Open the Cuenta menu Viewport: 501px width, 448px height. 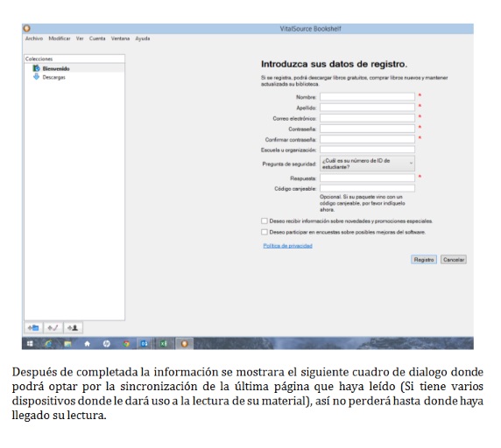pos(97,38)
